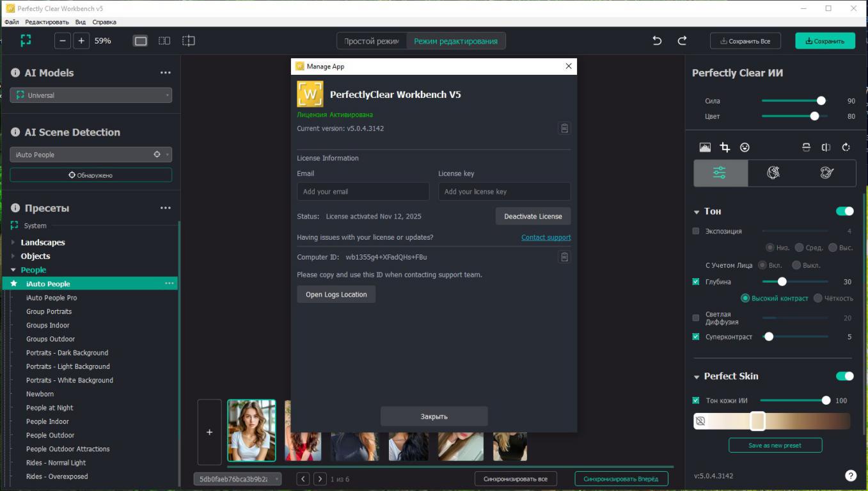Click the undo arrow icon
Image resolution: width=868 pixels, height=491 pixels.
657,41
